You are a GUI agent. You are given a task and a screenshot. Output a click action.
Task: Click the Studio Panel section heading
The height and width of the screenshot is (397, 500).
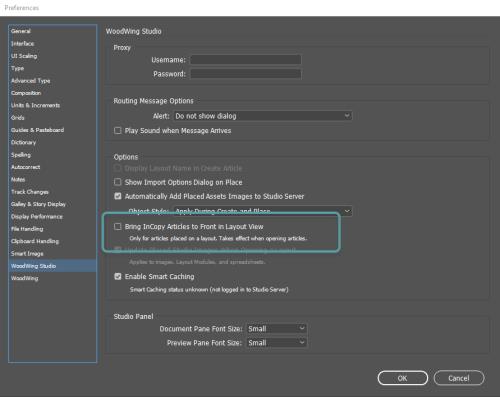pos(133,316)
